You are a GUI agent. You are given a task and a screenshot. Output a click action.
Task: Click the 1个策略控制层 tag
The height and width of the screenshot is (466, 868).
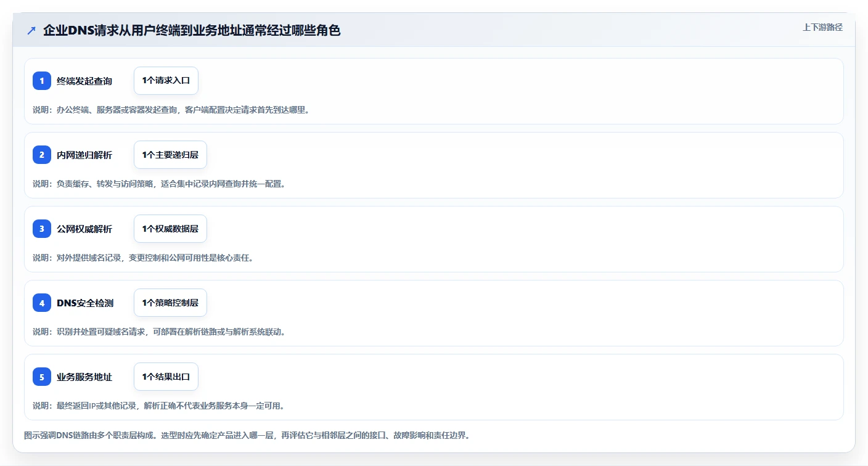coord(170,303)
